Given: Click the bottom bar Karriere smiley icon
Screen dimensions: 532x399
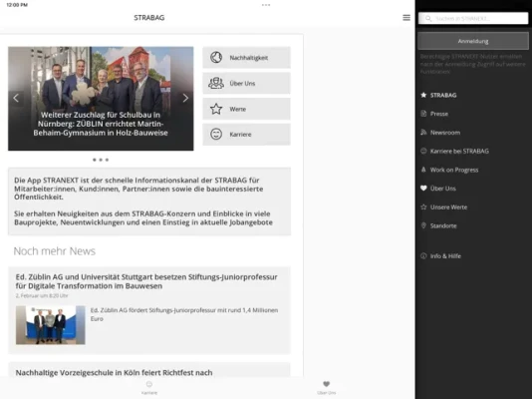Looking at the screenshot, I should coord(149,384).
